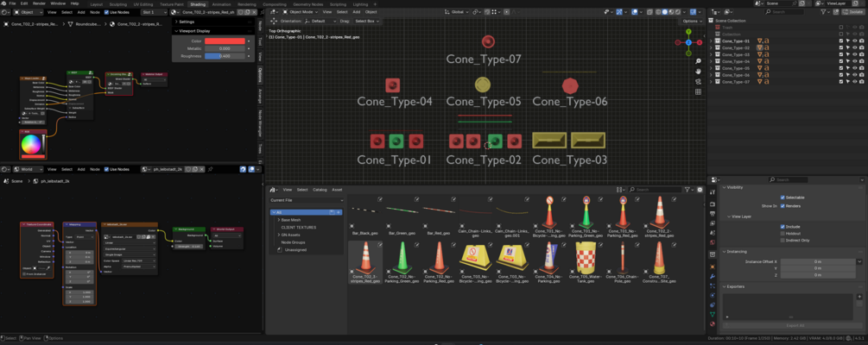Click the red Viewport Display color swatch
This screenshot has width=868, height=345.
pyautogui.click(x=225, y=41)
